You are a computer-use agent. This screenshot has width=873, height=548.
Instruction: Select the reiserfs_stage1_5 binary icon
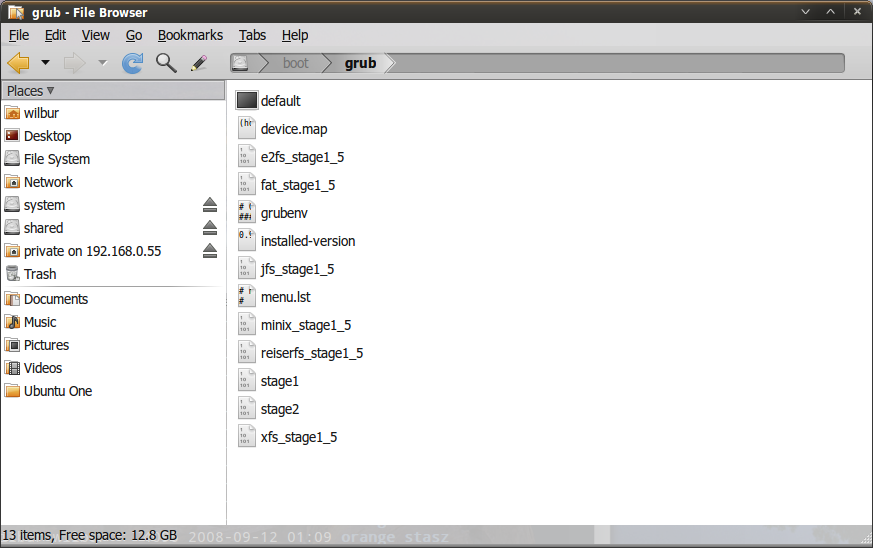(247, 353)
